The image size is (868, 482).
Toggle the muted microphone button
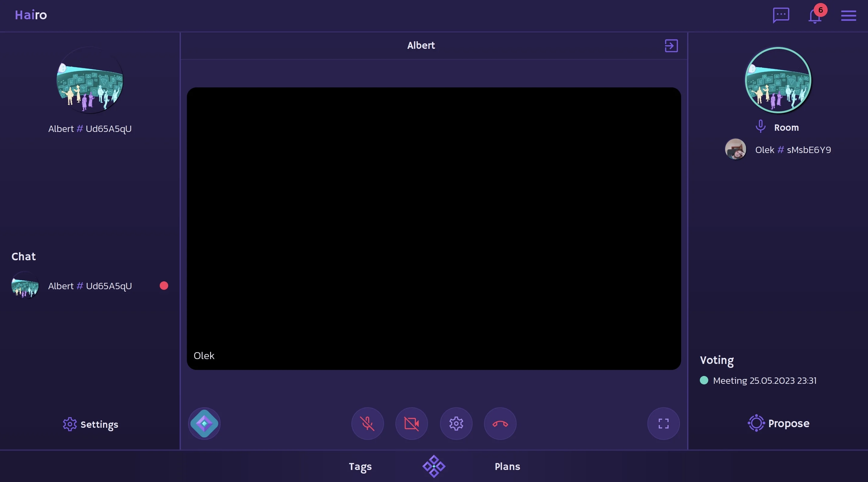(x=367, y=423)
